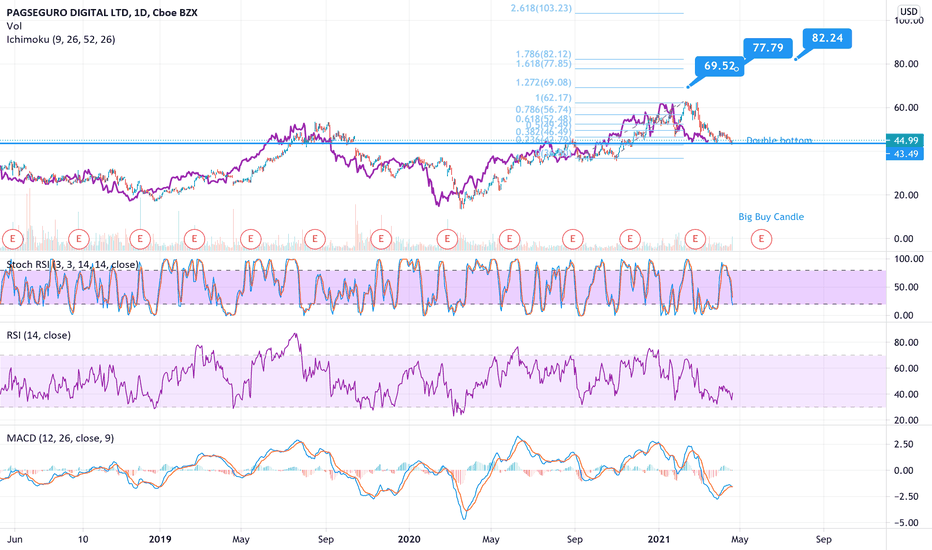Click the 1(62.17) Fibonacci level label
The width and height of the screenshot is (932, 550).
(553, 98)
